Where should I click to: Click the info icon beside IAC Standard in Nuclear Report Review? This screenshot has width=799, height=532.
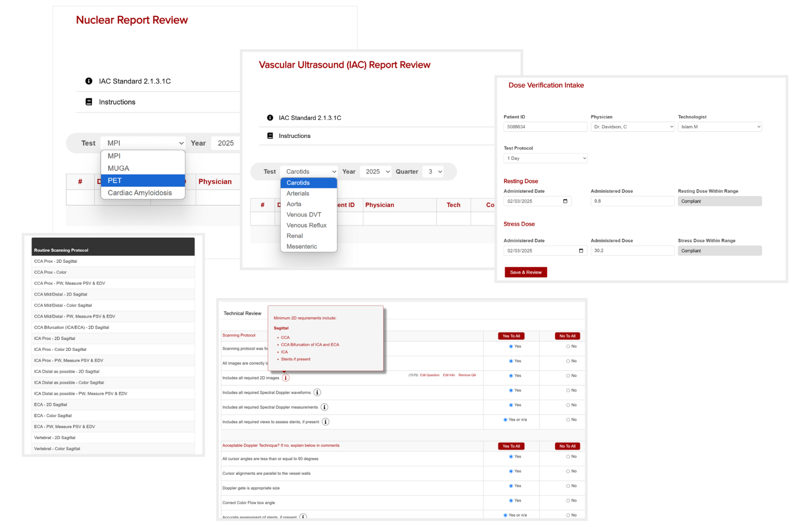tap(89, 81)
